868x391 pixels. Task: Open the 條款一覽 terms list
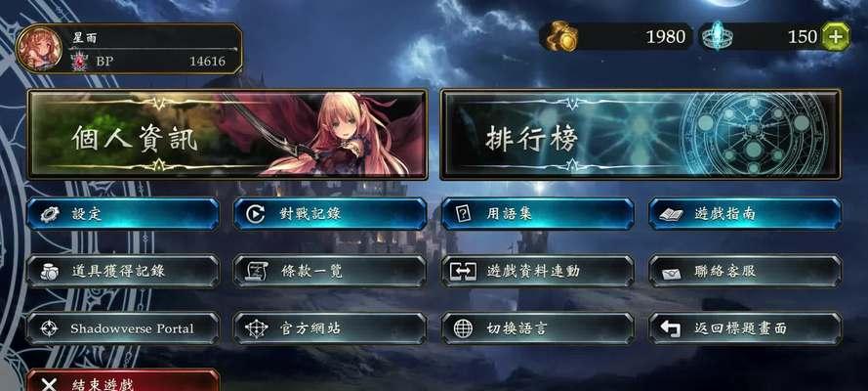pos(330,272)
